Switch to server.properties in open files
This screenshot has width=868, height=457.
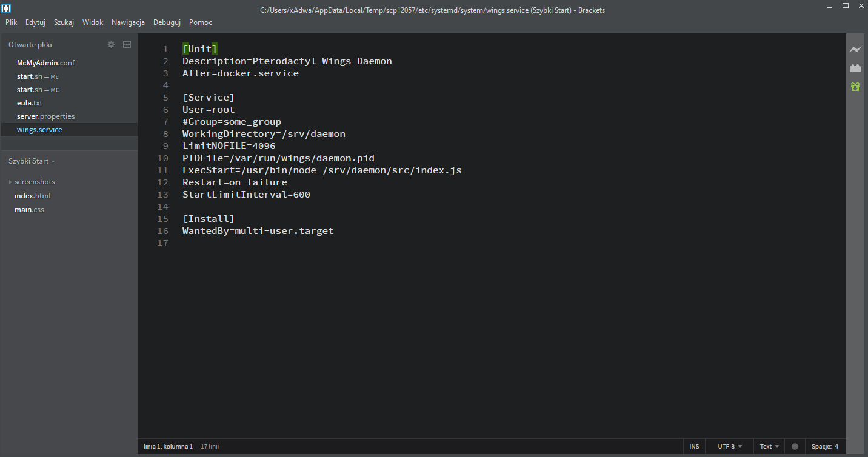pyautogui.click(x=45, y=116)
